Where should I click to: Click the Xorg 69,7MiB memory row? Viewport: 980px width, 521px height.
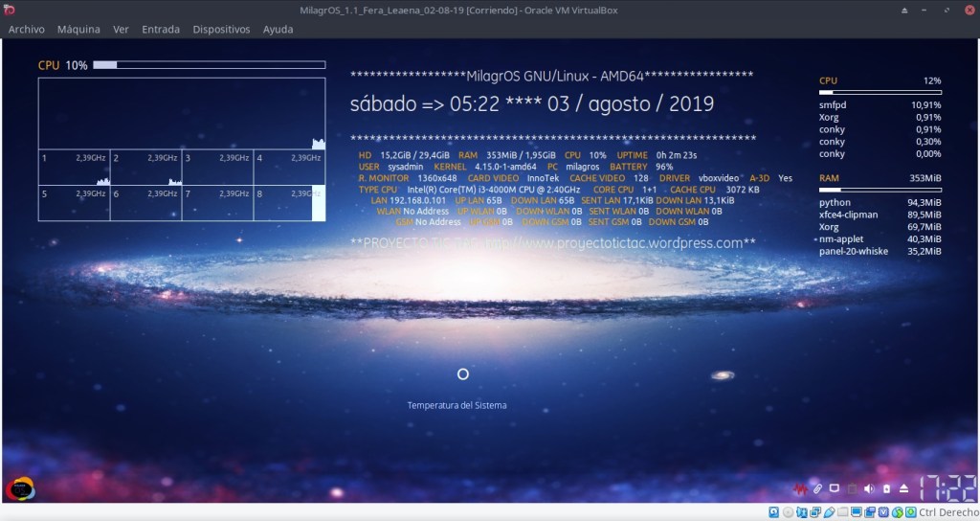click(880, 226)
